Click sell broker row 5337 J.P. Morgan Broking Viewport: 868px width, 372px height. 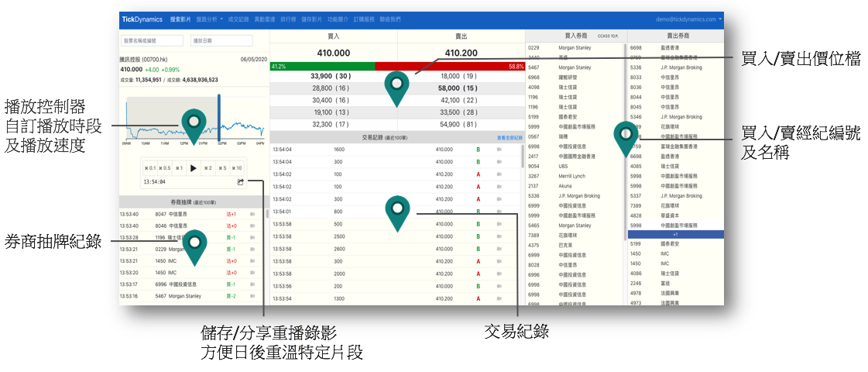tap(675, 196)
